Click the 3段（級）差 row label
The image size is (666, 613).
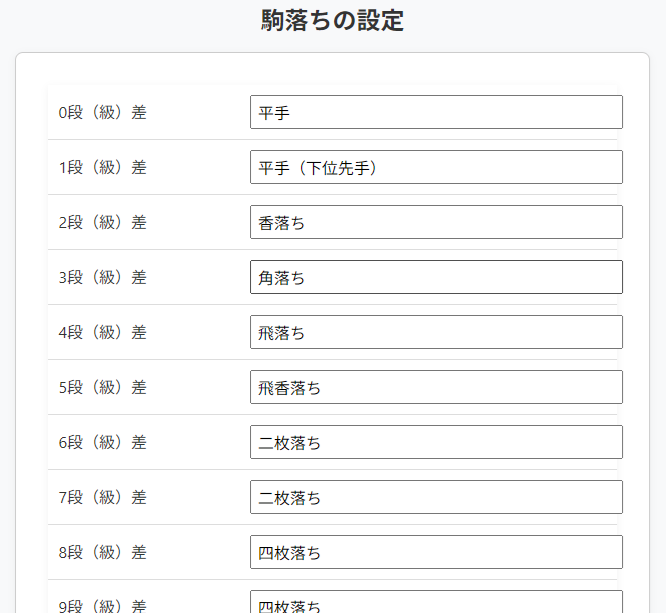pos(102,278)
